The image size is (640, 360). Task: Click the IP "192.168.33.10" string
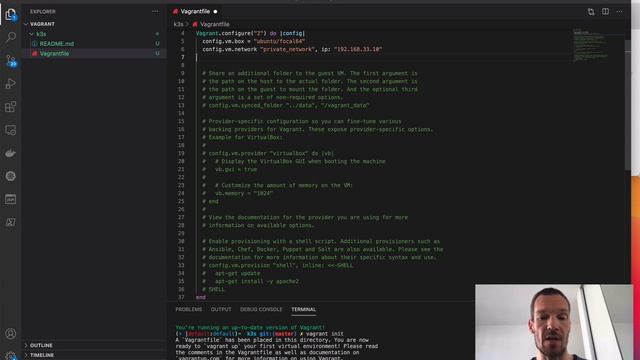[358, 49]
